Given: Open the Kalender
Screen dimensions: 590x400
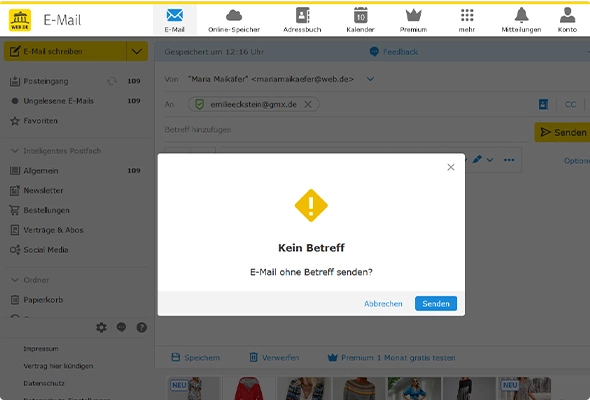Looking at the screenshot, I should pyautogui.click(x=360, y=20).
